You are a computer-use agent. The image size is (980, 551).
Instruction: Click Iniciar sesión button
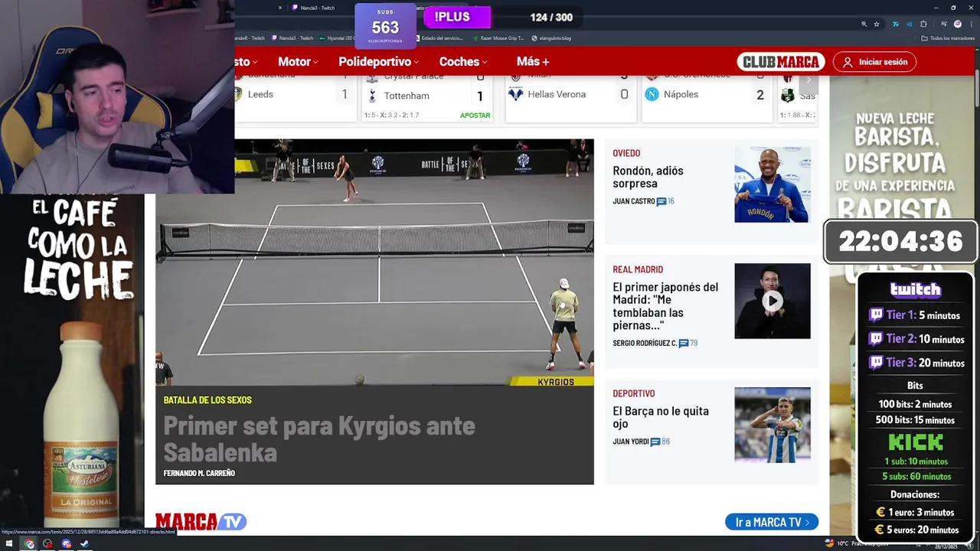click(x=874, y=62)
